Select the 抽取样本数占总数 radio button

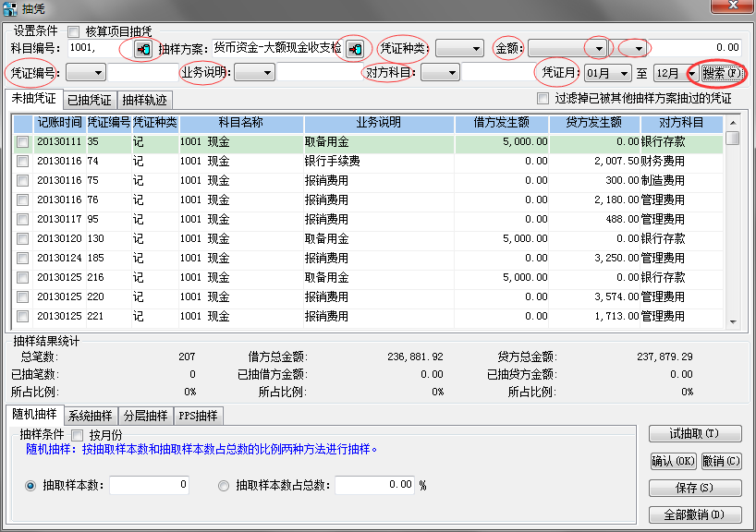point(224,486)
